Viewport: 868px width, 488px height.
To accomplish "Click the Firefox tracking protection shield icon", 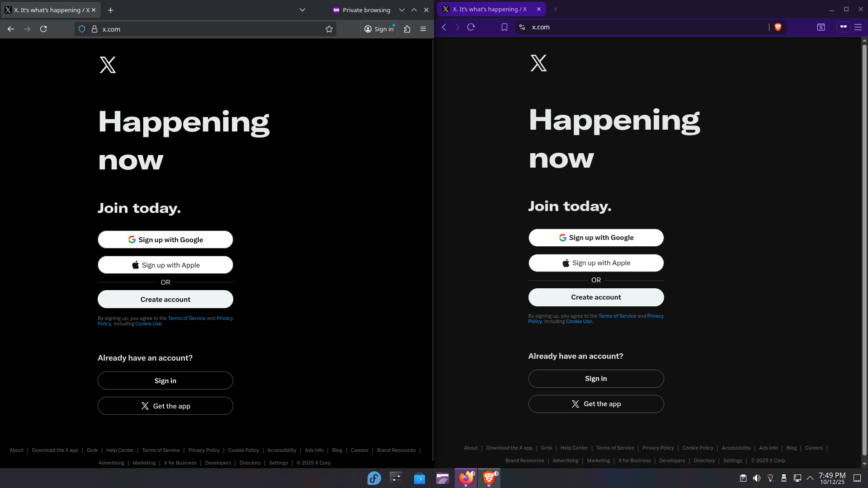I will point(82,29).
